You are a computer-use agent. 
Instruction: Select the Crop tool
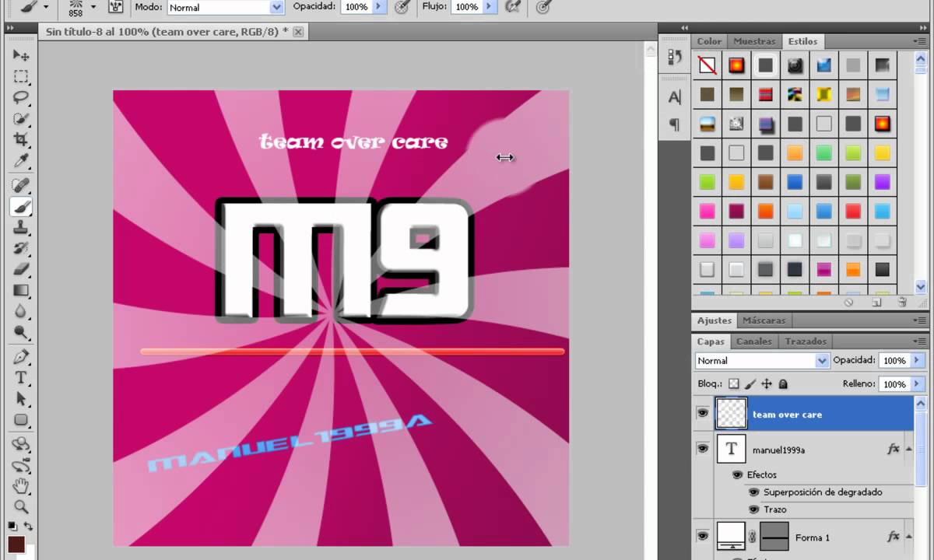[21, 140]
